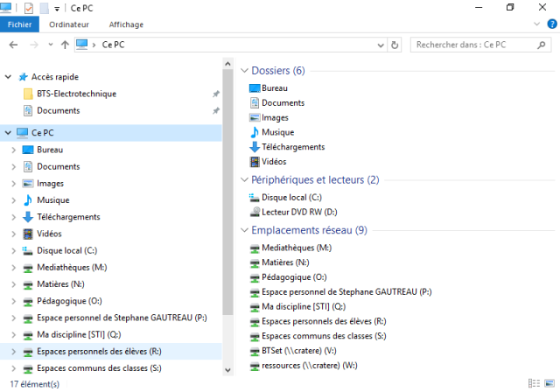Click the pin icon next to BTS-Electrotechnique
560x392 pixels.
click(x=216, y=94)
